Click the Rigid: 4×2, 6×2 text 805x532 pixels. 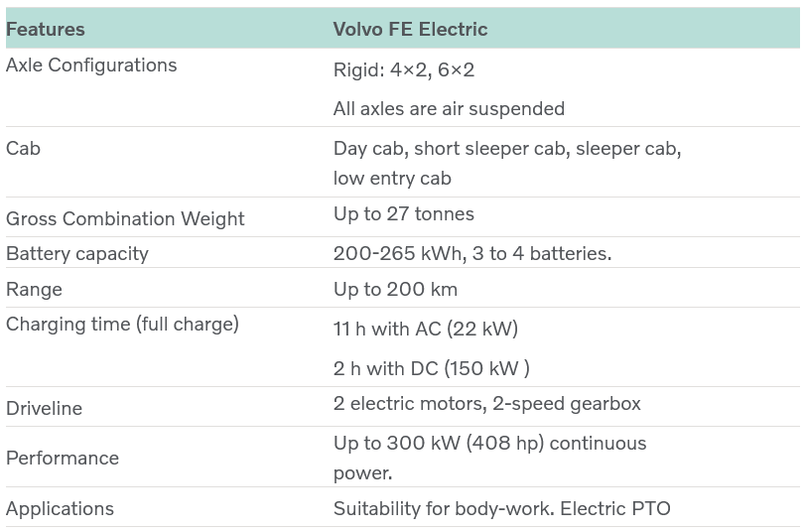pos(404,69)
